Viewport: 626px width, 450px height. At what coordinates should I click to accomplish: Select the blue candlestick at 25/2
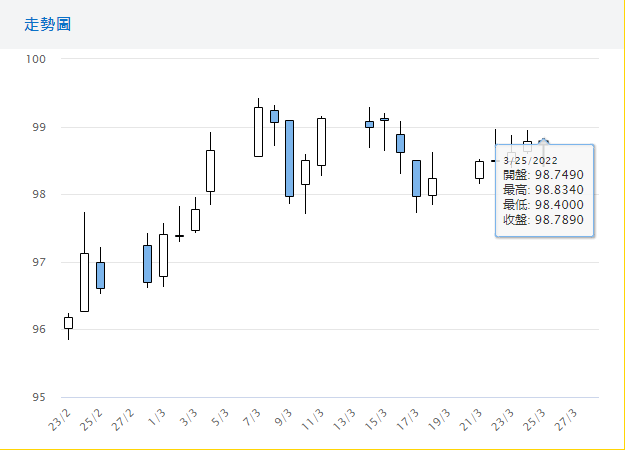[100, 275]
